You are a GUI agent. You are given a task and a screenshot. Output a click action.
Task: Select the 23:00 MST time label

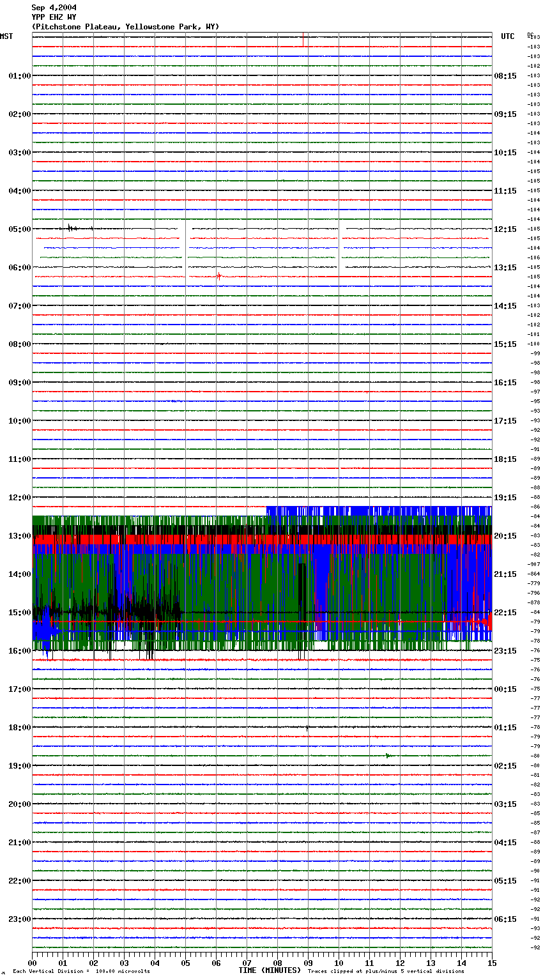pos(20,919)
